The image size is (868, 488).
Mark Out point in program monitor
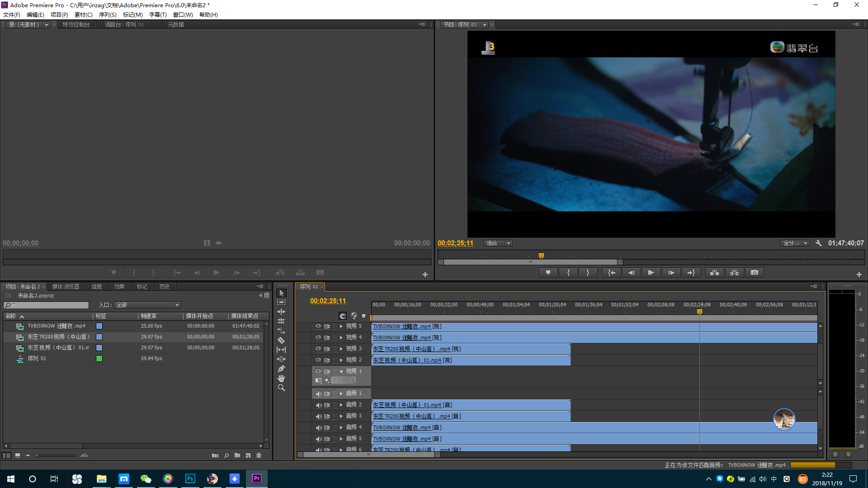coord(588,272)
